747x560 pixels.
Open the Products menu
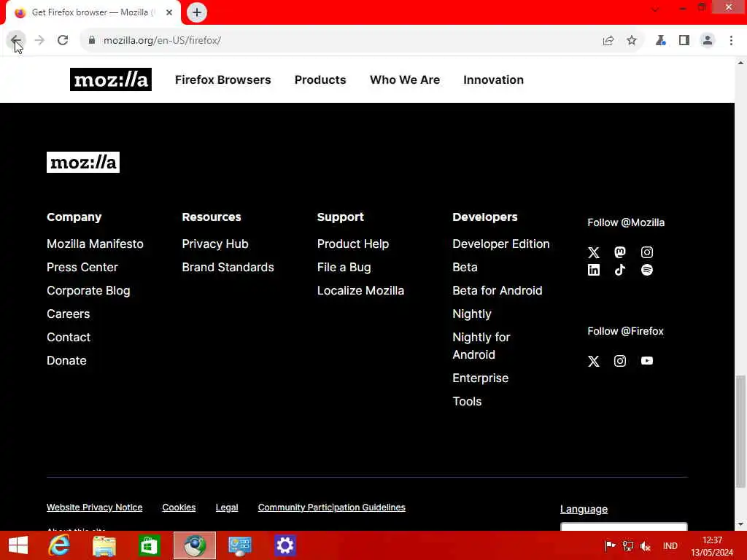320,79
